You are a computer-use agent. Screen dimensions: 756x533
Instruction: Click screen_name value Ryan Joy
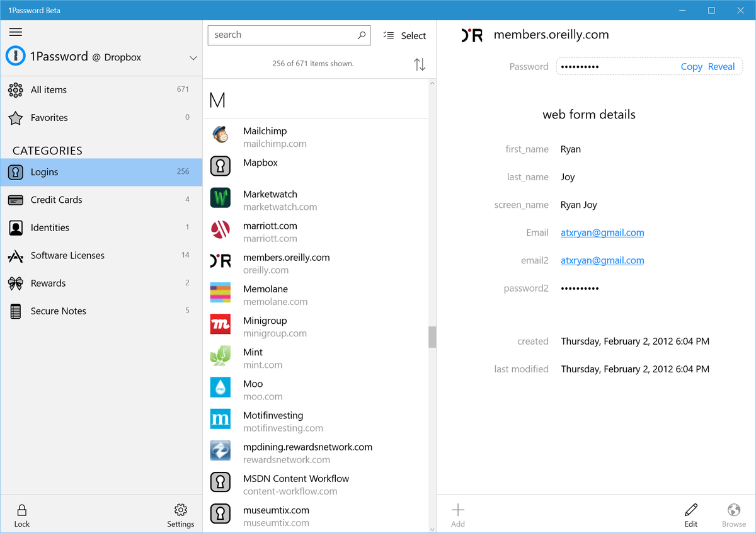pyautogui.click(x=579, y=205)
